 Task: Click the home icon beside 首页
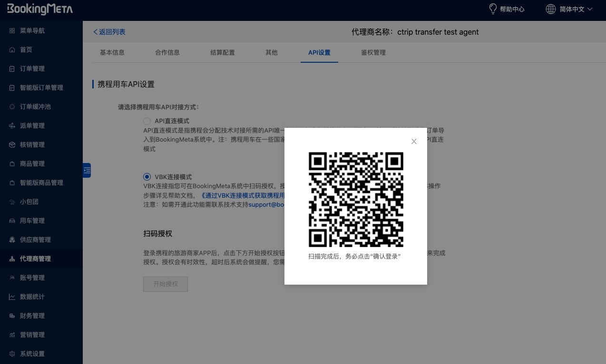click(x=12, y=50)
